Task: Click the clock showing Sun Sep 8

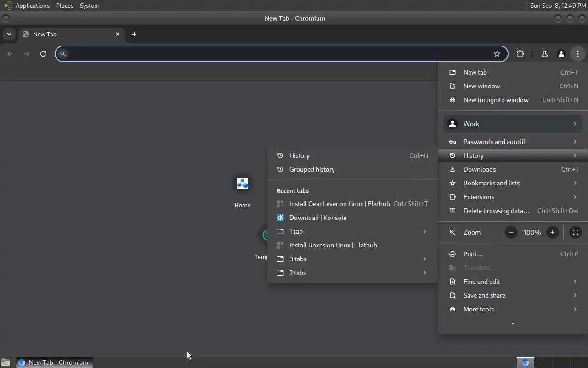Action: click(558, 6)
